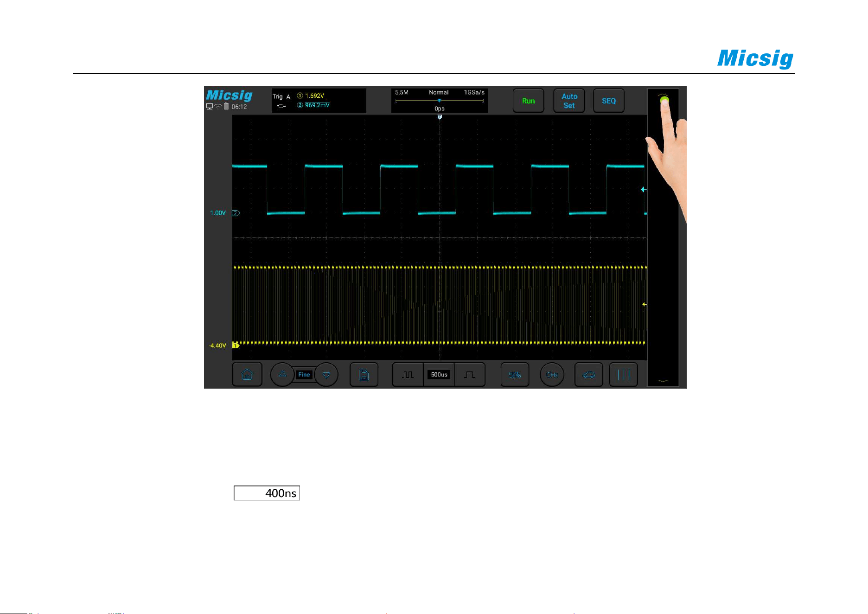Select the yellow channel 1 ground marker
This screenshot has height=614, width=868.
(x=236, y=345)
